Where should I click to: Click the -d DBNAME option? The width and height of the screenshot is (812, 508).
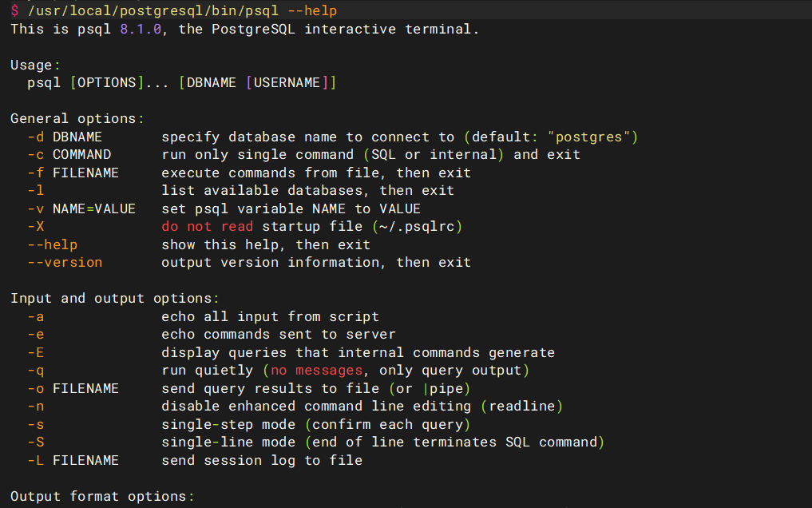[x=65, y=137]
